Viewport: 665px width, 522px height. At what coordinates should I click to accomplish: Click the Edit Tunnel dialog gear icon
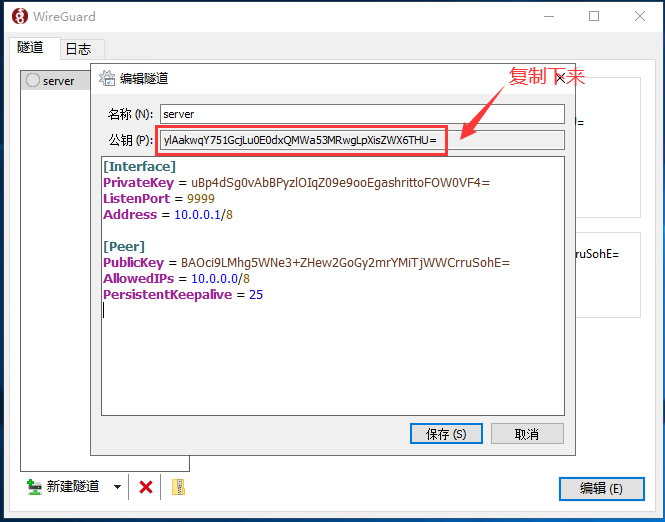point(107,78)
